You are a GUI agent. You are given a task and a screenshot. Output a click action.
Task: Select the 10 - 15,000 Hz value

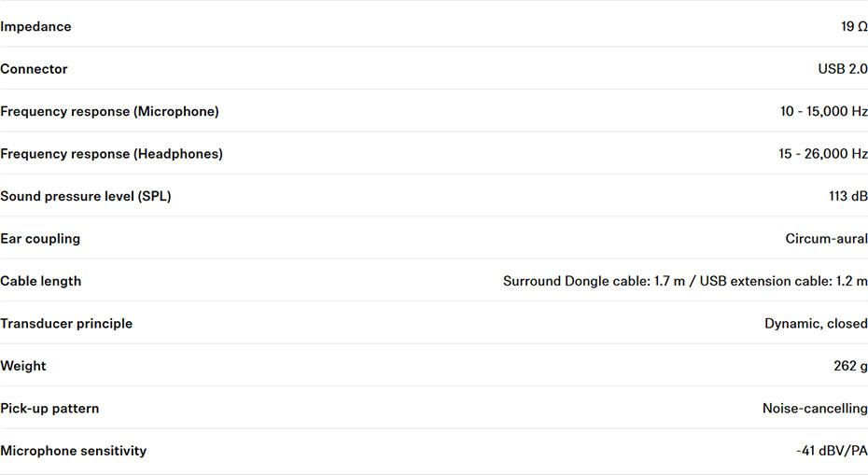(x=824, y=112)
